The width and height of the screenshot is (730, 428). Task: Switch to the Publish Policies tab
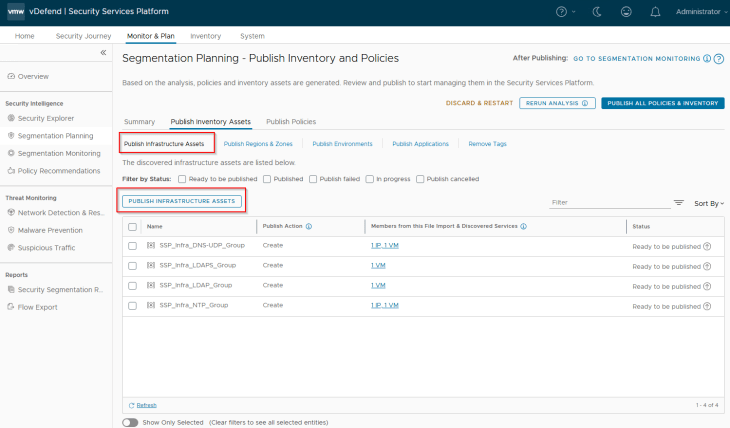click(290, 121)
